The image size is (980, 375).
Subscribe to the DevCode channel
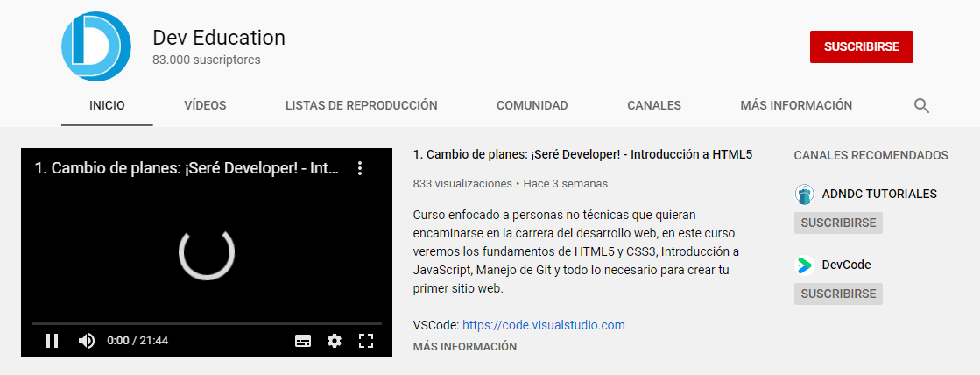(838, 294)
